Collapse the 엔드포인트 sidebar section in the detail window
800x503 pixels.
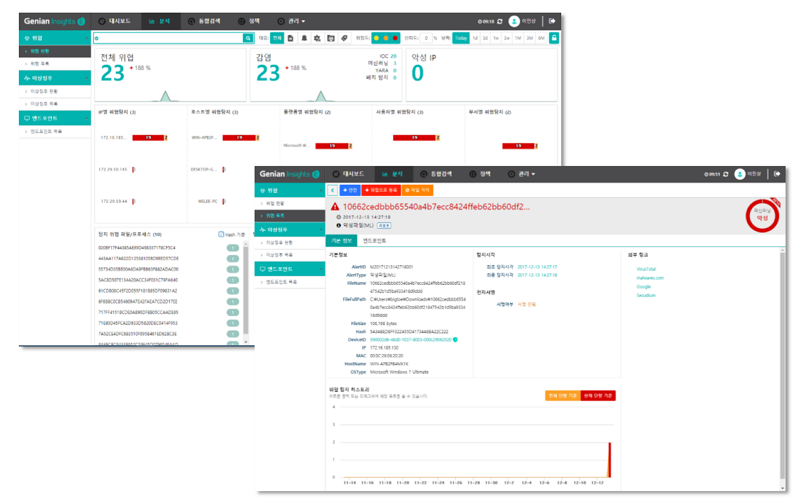point(289,269)
